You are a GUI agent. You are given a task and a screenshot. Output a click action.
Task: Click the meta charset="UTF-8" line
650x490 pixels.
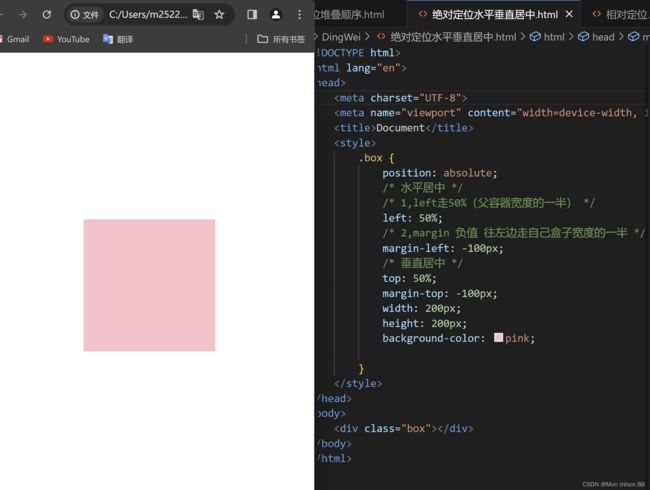pos(400,98)
